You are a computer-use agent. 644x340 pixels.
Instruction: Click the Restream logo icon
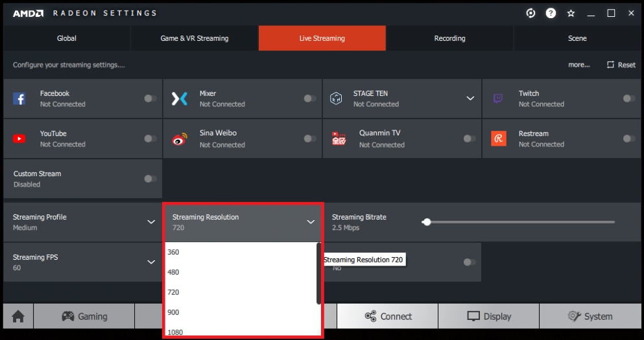click(499, 139)
